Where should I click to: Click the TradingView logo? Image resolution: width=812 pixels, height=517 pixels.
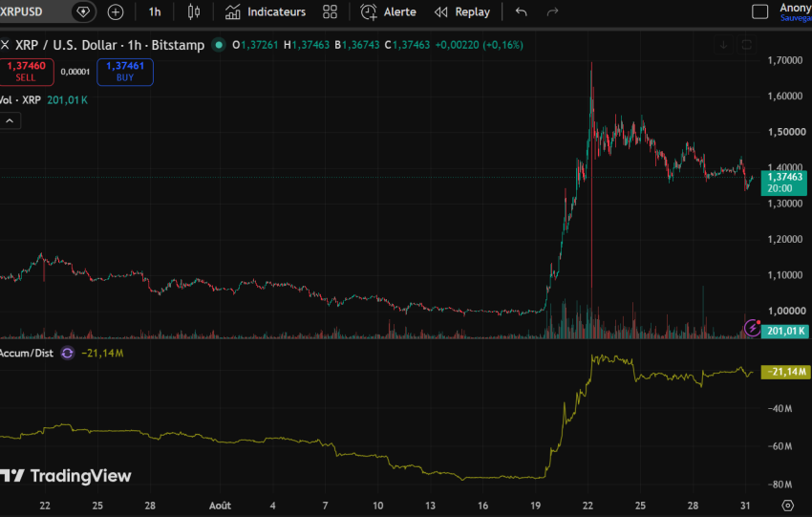click(65, 476)
